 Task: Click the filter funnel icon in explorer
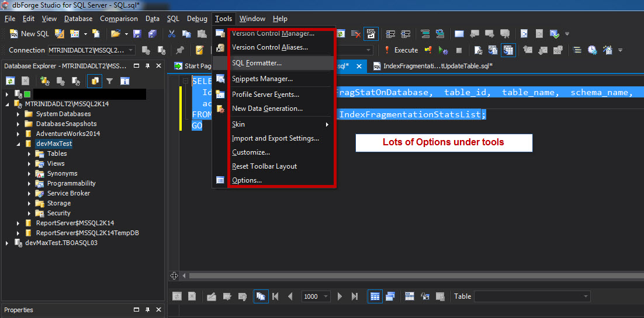[110, 81]
